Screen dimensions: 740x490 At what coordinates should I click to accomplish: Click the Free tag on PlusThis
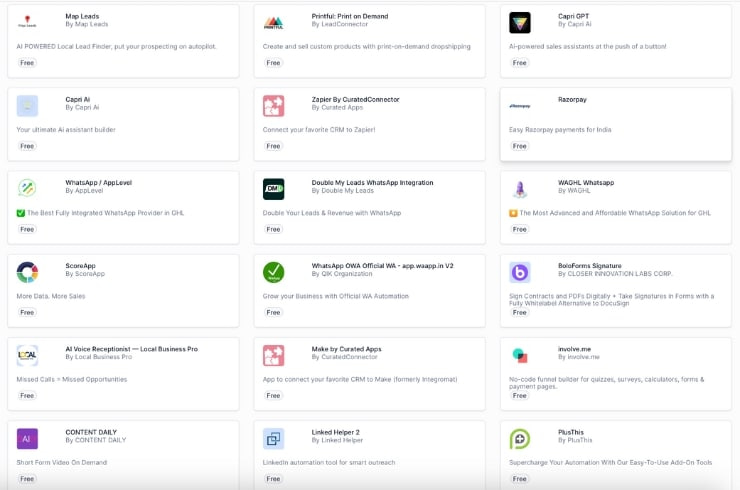pos(520,479)
